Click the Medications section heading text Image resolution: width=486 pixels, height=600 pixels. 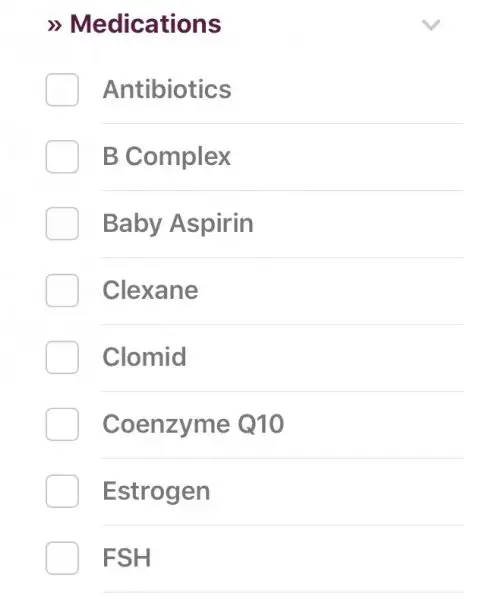145,24
